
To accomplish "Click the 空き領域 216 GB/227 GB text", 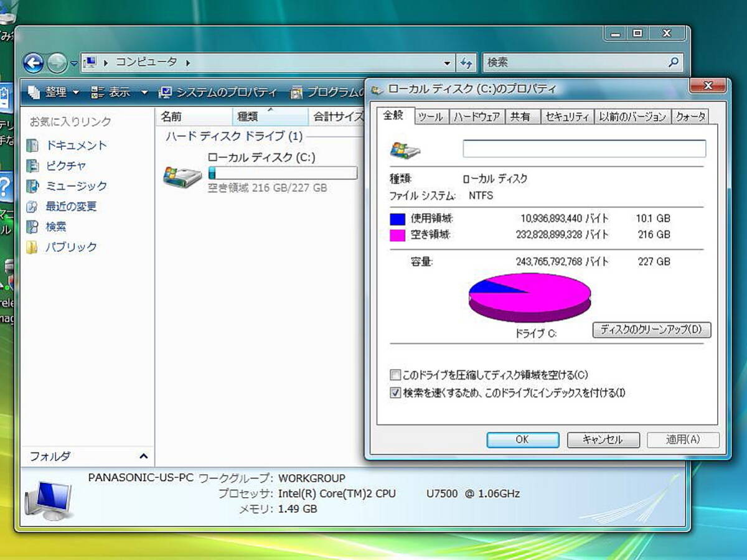I will click(267, 187).
